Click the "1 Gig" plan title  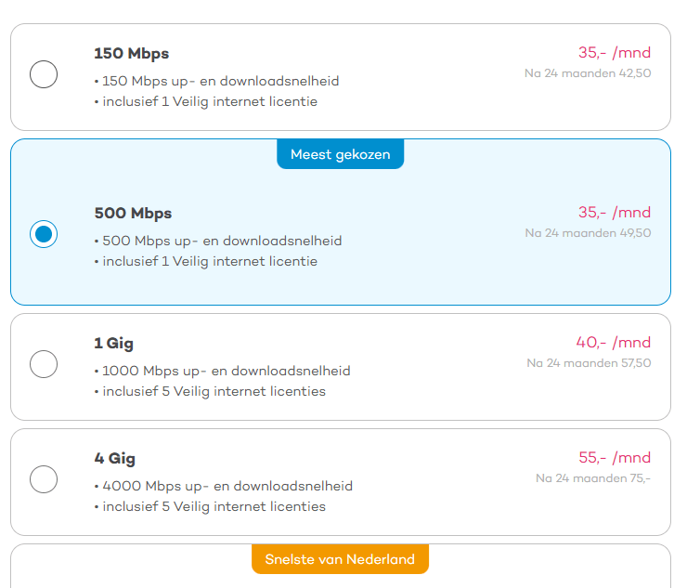(114, 344)
